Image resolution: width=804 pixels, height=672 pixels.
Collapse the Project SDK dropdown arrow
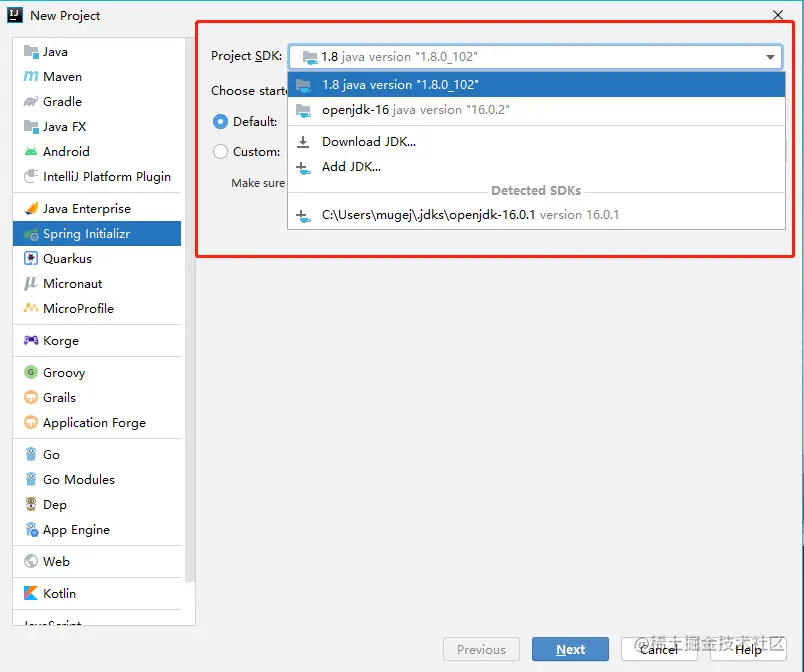coord(770,57)
